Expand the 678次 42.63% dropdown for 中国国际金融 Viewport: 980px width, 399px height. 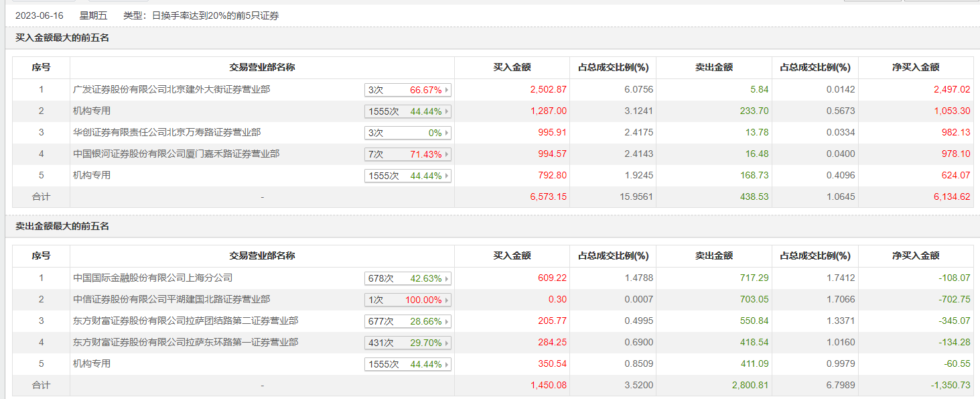tap(407, 278)
